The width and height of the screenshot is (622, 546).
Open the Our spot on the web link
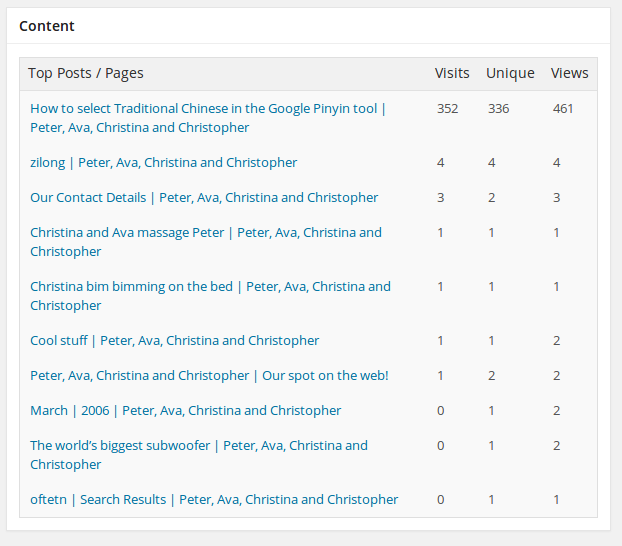click(x=209, y=375)
